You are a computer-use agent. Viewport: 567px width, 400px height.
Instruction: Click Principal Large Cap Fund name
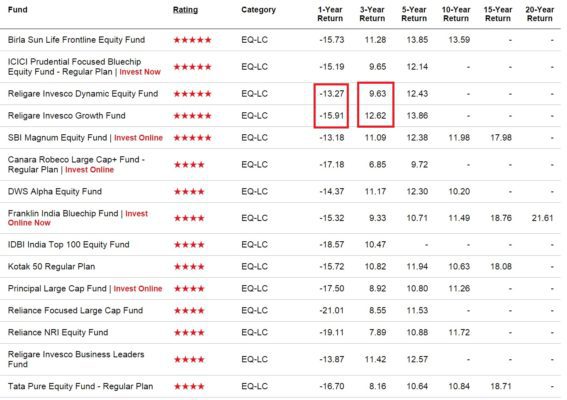[57, 288]
